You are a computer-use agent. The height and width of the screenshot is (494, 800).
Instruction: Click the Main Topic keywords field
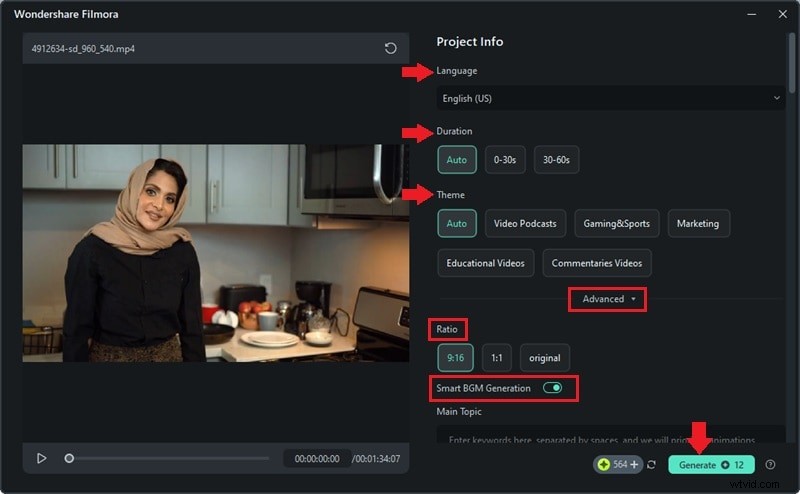(610, 434)
